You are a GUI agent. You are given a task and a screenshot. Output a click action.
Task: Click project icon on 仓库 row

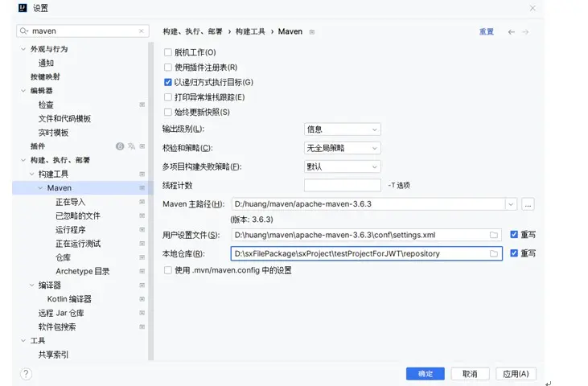pyautogui.click(x=142, y=257)
